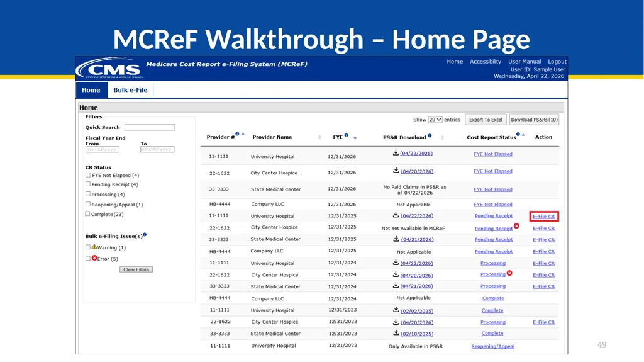Enable the Pending Receipt status filter
Viewport: 644px width, 362px height.
click(x=87, y=184)
